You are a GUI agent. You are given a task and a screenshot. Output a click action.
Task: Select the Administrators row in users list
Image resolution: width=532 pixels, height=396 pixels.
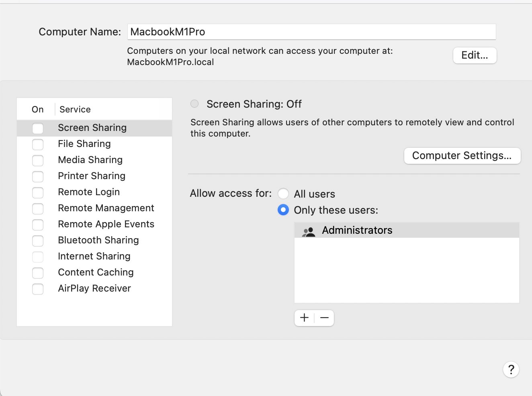(x=407, y=230)
